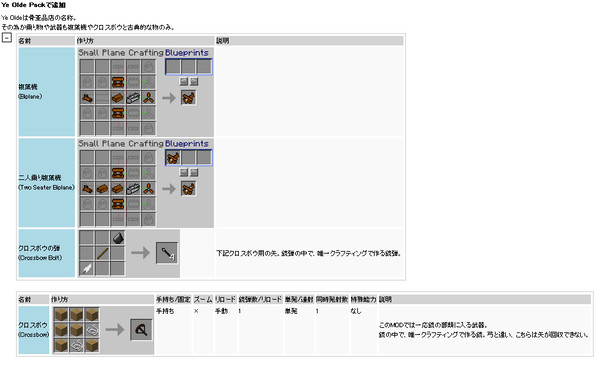Click the Two Seater Biplane output item
600x365 pixels.
tap(188, 189)
